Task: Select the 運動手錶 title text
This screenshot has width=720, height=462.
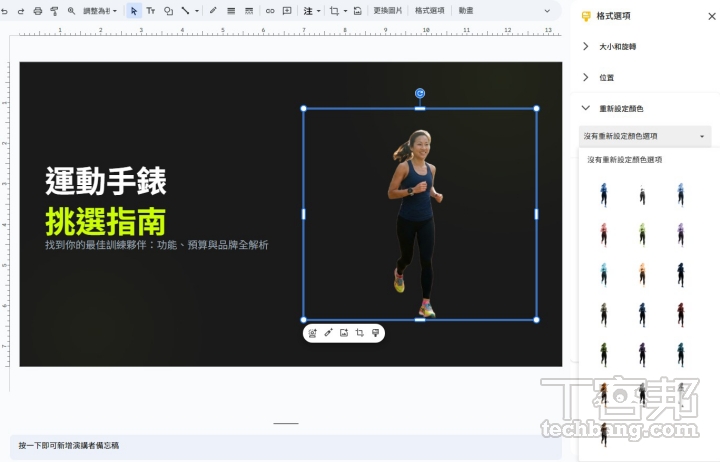Action: (106, 181)
